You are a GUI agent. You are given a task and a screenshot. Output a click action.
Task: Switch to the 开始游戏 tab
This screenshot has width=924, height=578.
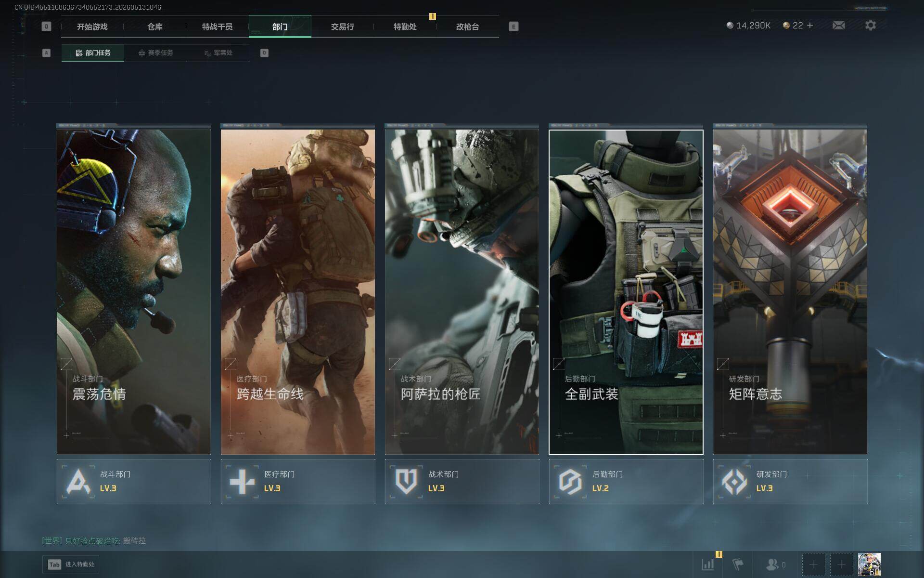click(x=92, y=26)
